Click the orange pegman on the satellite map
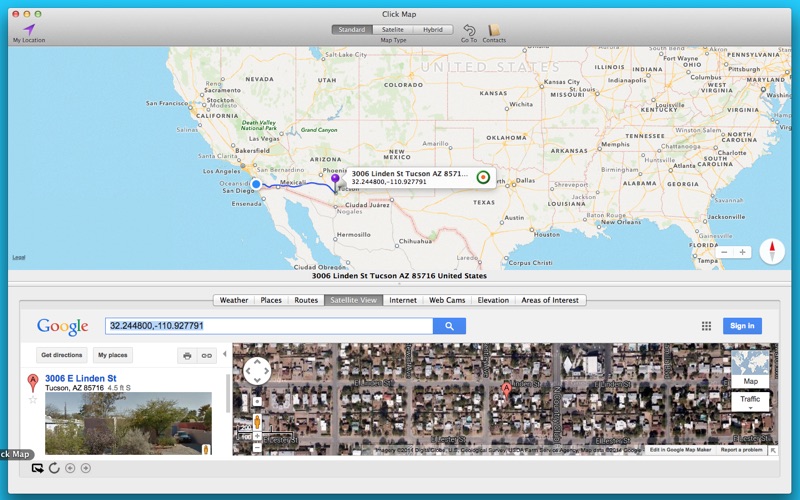This screenshot has width=800, height=500. tap(257, 422)
